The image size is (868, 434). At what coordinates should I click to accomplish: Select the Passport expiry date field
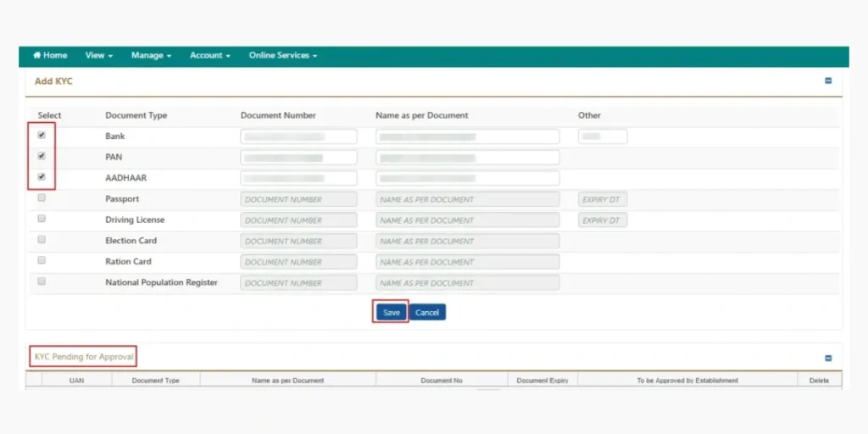click(x=603, y=199)
